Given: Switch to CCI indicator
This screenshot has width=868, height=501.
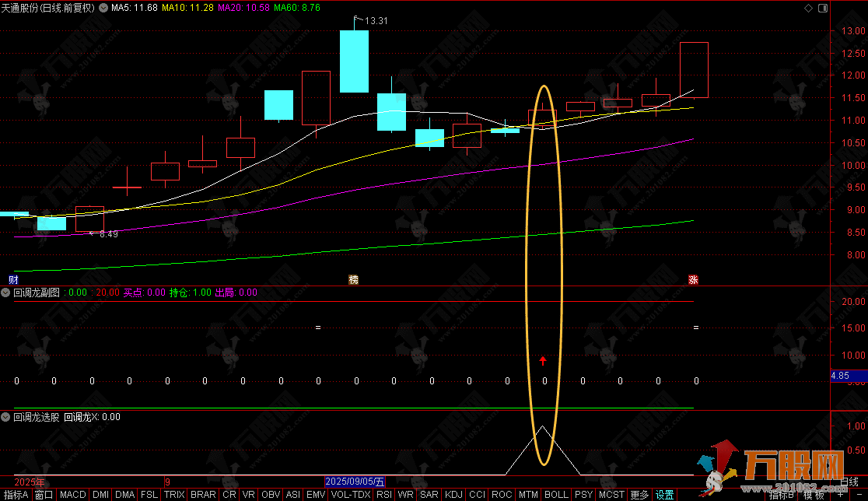Looking at the screenshot, I should pyautogui.click(x=477, y=494).
